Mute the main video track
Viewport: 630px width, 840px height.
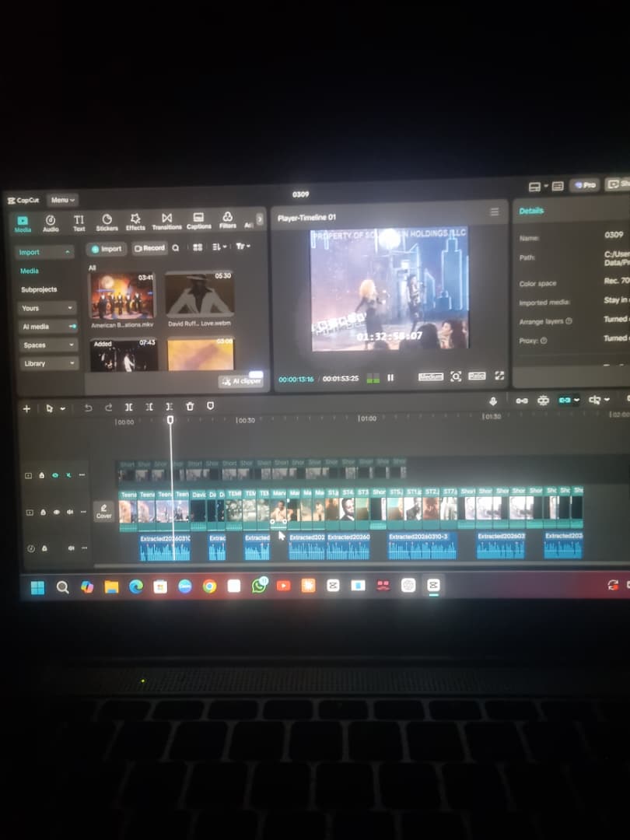pyautogui.click(x=70, y=512)
